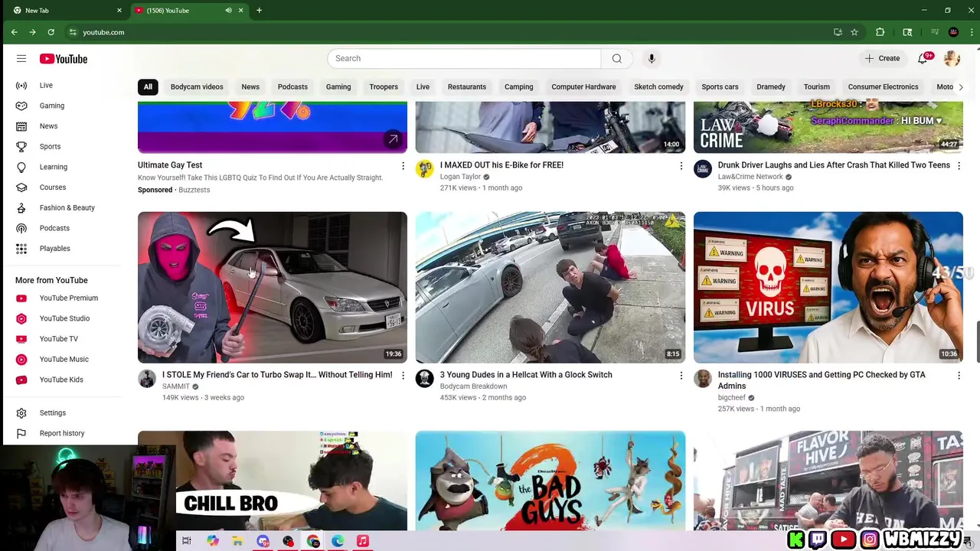Click the Create button
This screenshot has height=551, width=980.
coord(883,58)
